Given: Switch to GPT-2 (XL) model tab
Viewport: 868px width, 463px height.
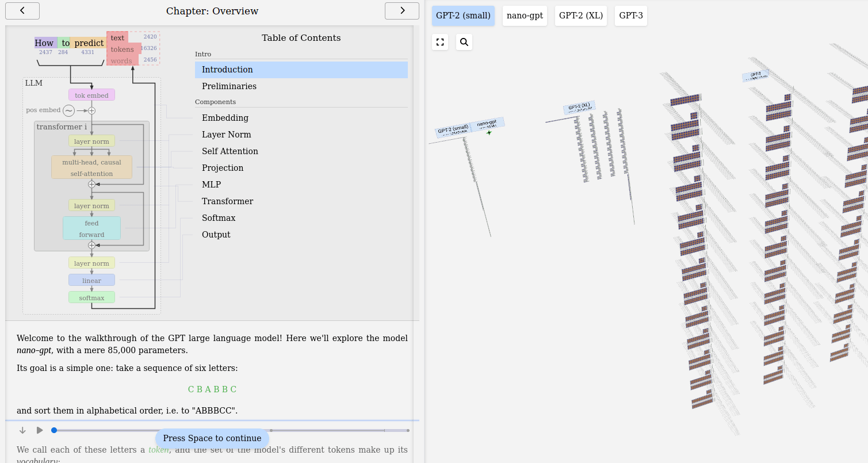Looking at the screenshot, I should pos(581,16).
